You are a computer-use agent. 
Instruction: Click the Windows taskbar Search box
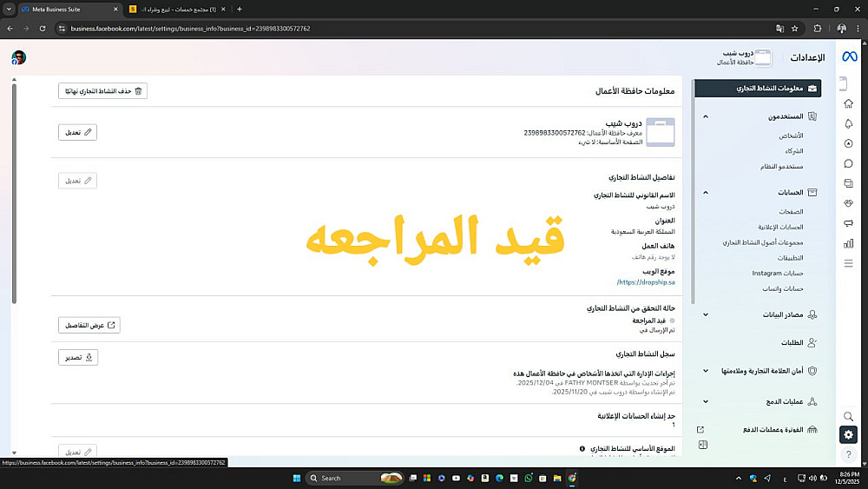354,478
